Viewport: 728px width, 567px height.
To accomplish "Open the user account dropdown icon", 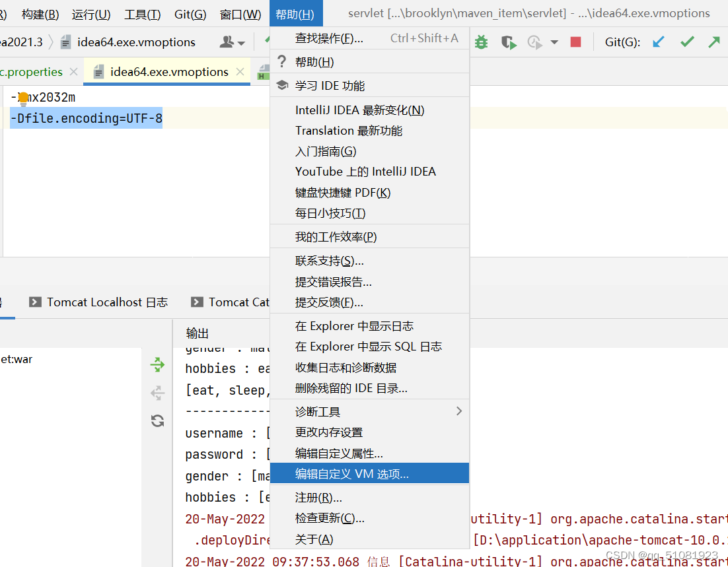I will coord(232,42).
